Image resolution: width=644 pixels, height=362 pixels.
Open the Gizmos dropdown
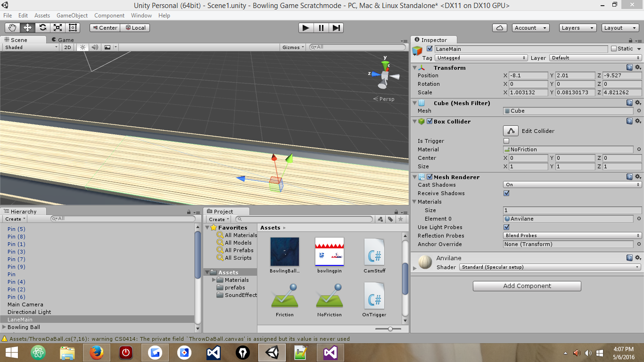[x=293, y=47]
